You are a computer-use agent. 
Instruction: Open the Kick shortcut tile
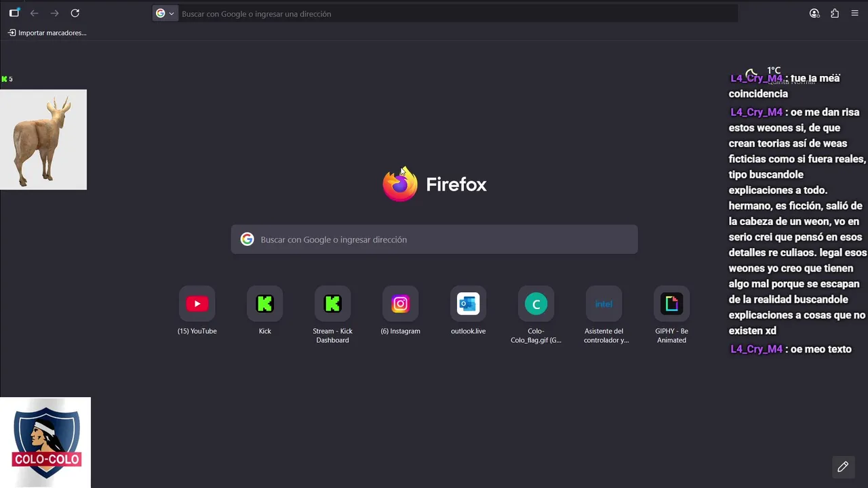(265, 304)
